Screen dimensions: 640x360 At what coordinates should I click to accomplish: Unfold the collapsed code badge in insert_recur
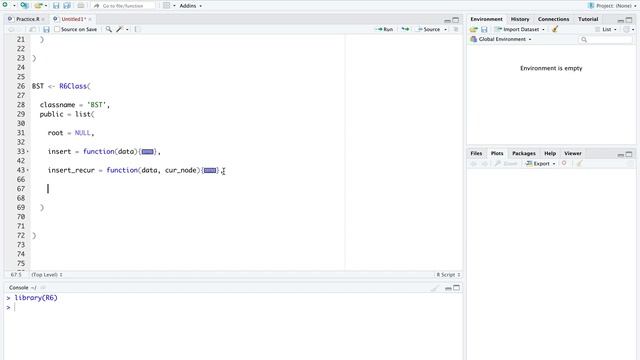click(x=210, y=170)
